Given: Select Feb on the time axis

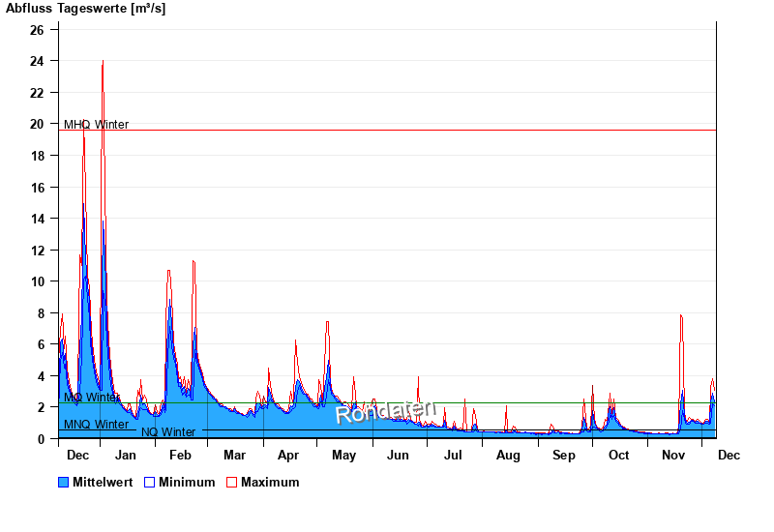Looking at the screenshot, I should (180, 455).
